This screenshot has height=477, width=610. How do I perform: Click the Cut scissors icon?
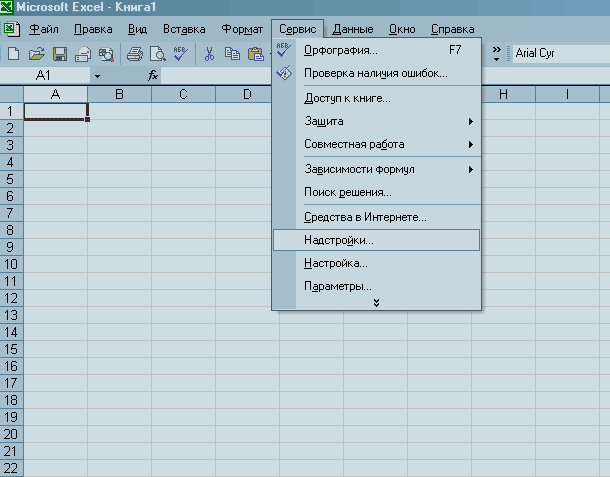click(x=209, y=54)
